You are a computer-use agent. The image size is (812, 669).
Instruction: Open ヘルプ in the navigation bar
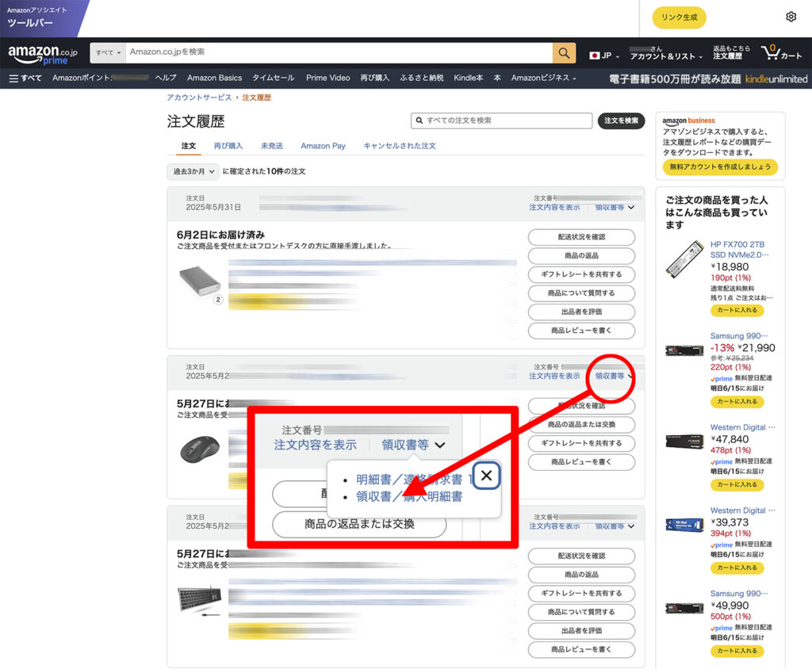(x=166, y=78)
